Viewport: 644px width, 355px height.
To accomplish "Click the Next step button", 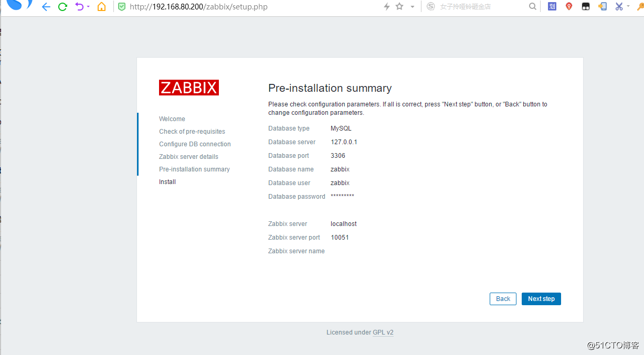I will (541, 299).
